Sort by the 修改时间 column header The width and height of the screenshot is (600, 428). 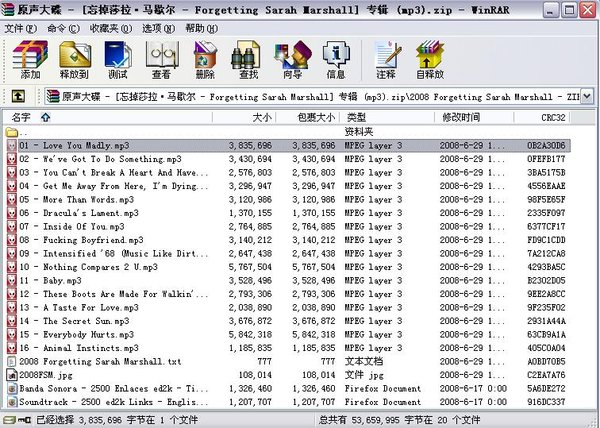coord(474,117)
